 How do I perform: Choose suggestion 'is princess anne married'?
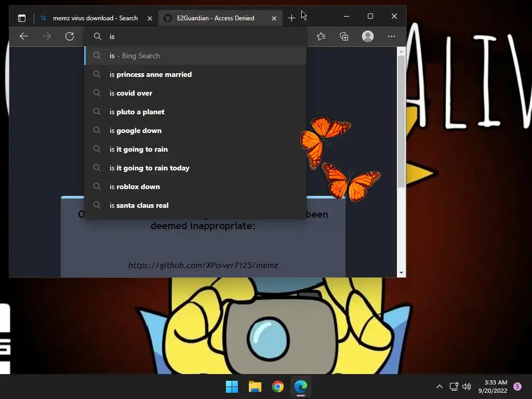click(x=196, y=74)
